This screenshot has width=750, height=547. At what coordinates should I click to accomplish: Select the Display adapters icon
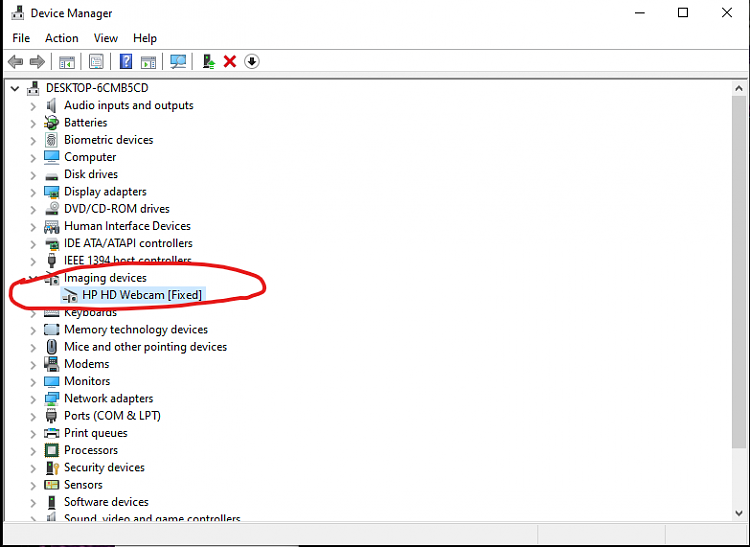coord(51,192)
